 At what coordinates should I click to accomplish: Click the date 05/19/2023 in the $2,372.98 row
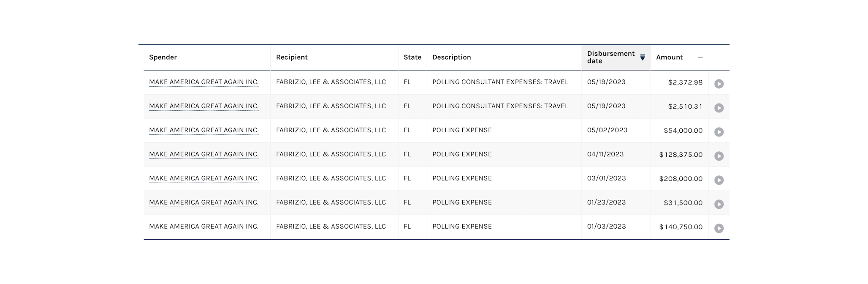click(606, 82)
